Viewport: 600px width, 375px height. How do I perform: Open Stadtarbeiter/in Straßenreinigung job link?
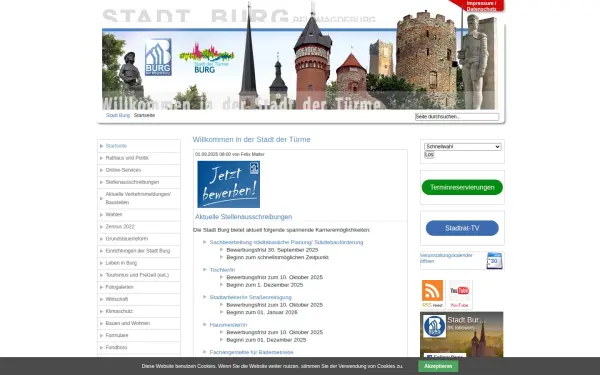pos(251,297)
